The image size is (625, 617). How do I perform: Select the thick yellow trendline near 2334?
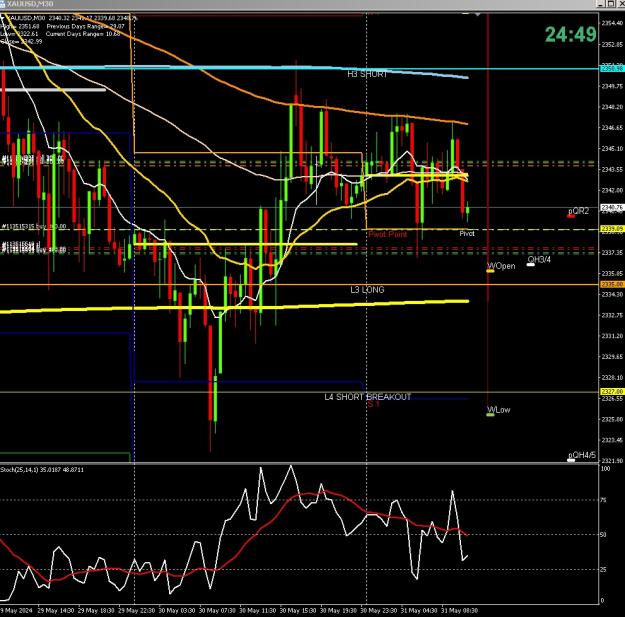(x=234, y=307)
